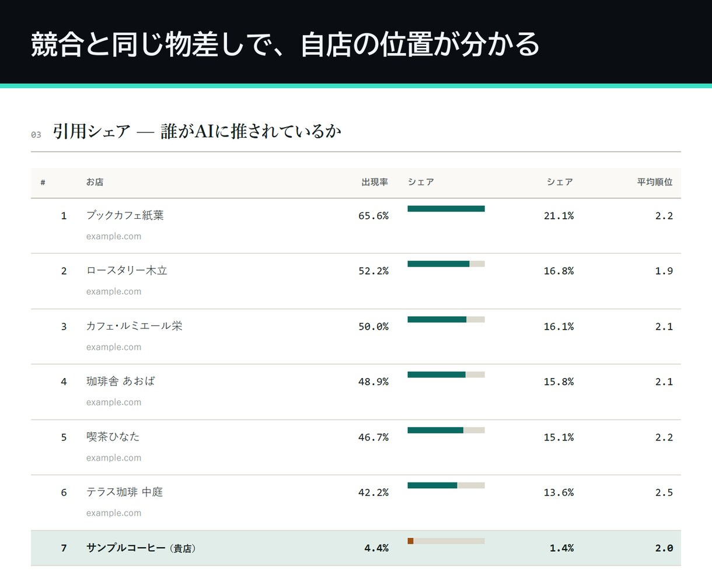Select shop name 珈琲舎 あおば
Screen dimensions: 712x588
[x=121, y=381]
